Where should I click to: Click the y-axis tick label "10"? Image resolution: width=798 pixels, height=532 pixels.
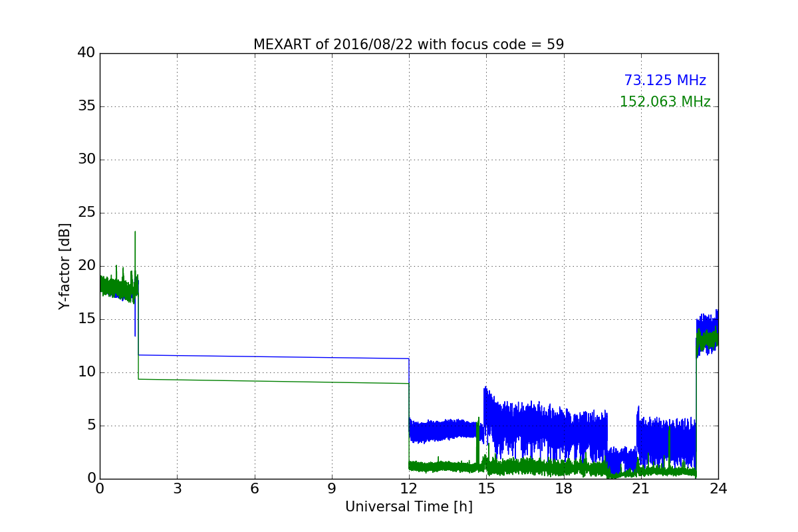tap(86, 372)
